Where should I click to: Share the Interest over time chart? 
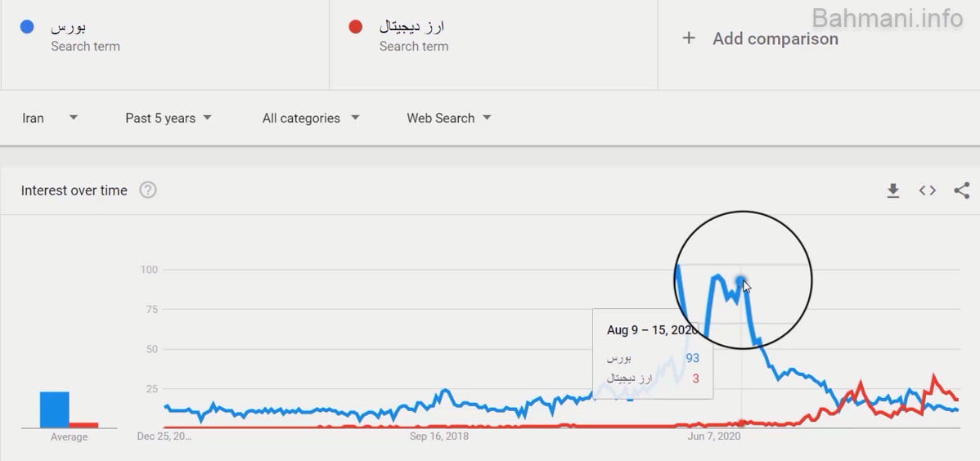tap(962, 190)
